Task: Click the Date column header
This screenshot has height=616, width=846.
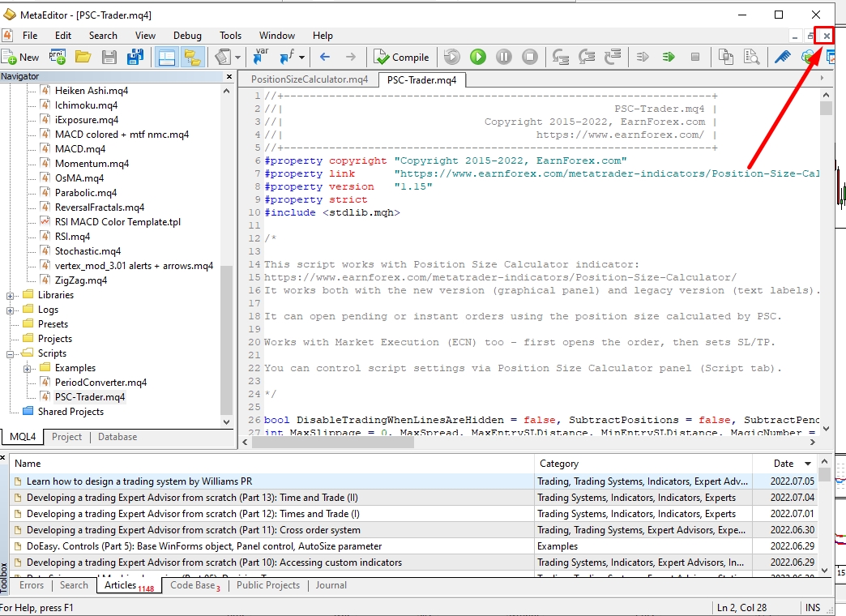Action: click(x=783, y=464)
